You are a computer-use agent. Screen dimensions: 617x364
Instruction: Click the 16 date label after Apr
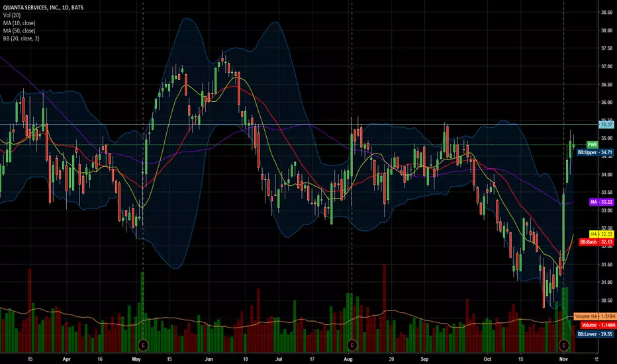pos(100,359)
